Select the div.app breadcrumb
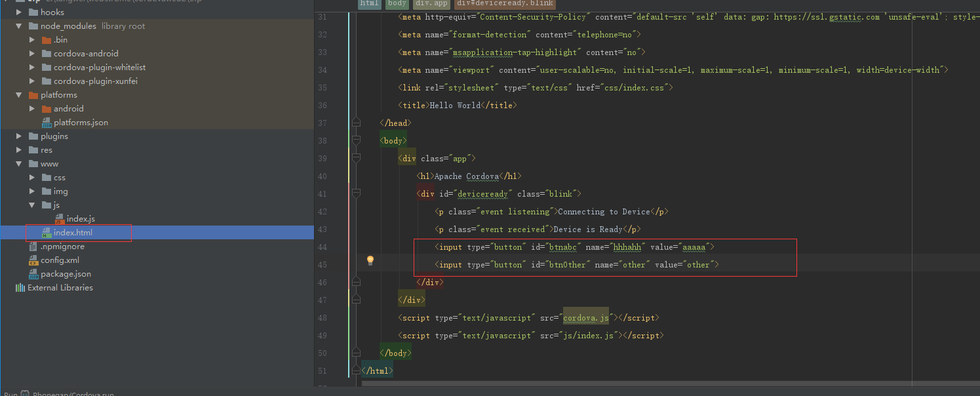 point(431,3)
